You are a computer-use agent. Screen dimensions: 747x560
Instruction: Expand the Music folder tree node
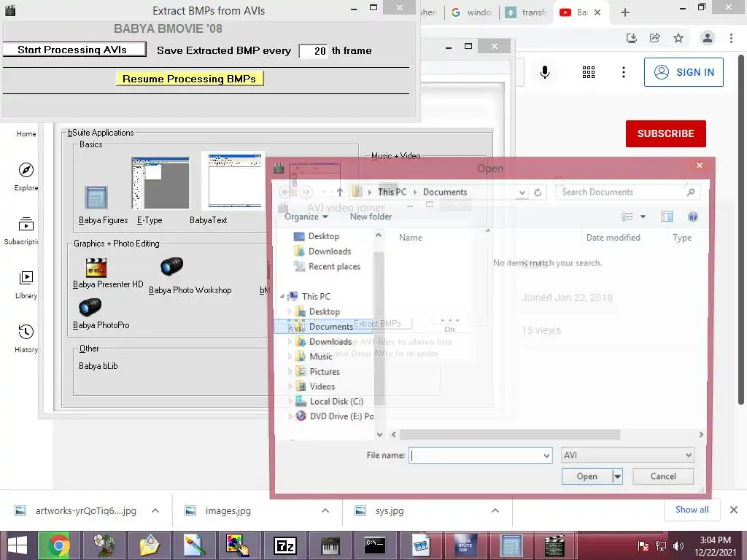(290, 356)
